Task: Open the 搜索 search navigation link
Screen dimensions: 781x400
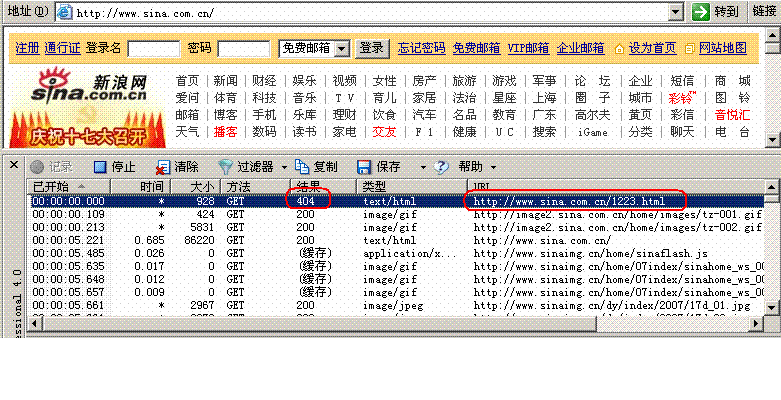Action: 544,132
